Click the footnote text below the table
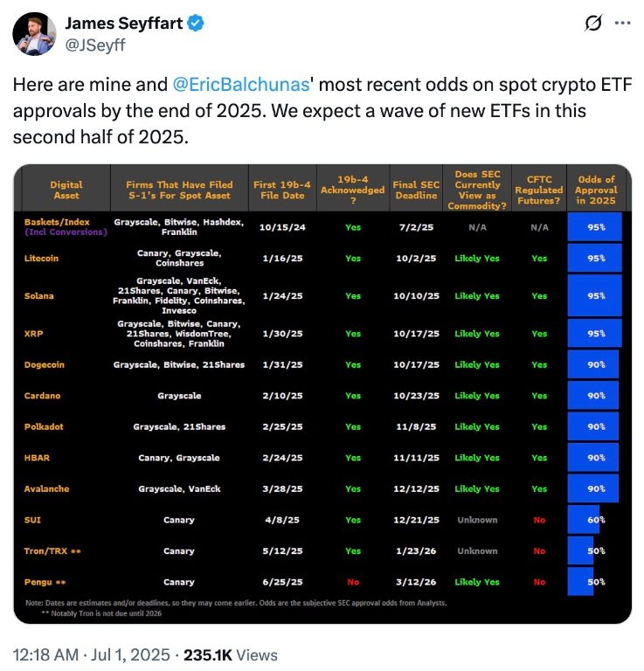 click(236, 603)
